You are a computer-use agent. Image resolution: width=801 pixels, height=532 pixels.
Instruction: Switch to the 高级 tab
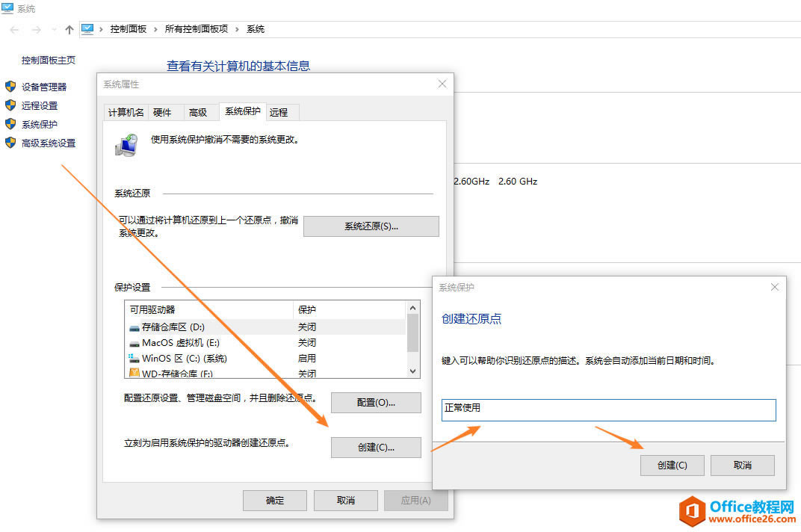[200, 111]
